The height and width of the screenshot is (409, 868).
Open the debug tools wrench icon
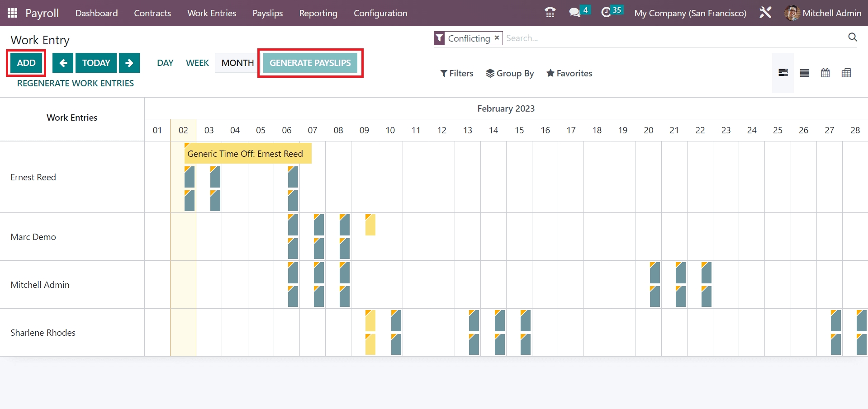point(765,13)
